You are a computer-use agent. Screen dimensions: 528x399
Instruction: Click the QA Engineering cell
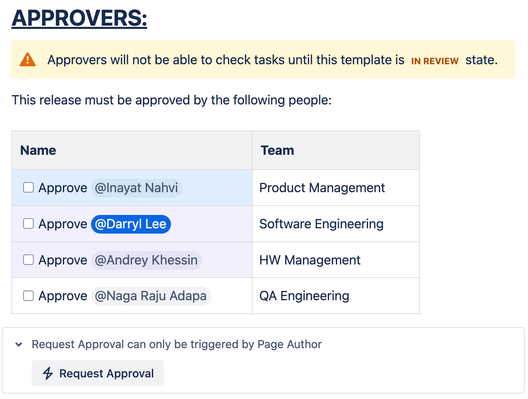[336, 296]
